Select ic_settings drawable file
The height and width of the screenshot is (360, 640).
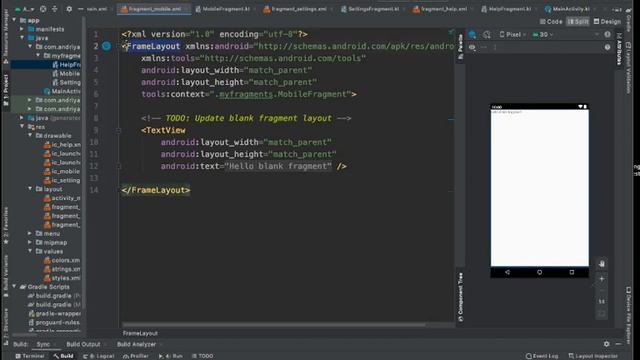click(x=62, y=180)
